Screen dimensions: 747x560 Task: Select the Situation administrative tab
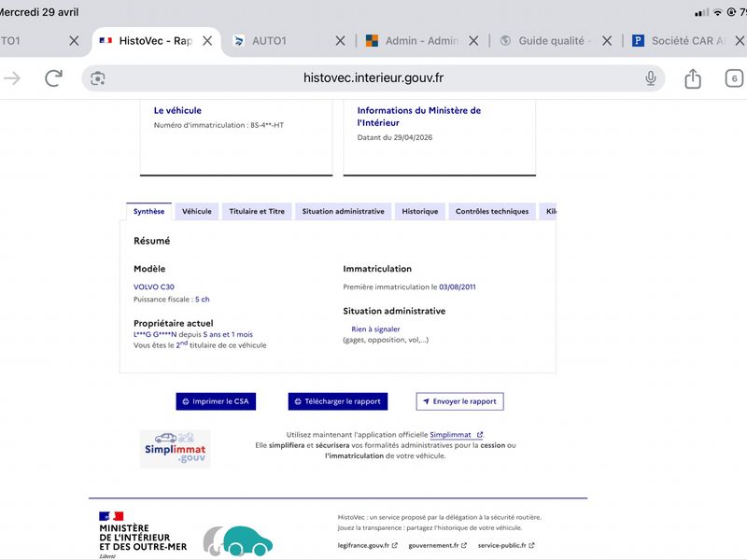(343, 212)
